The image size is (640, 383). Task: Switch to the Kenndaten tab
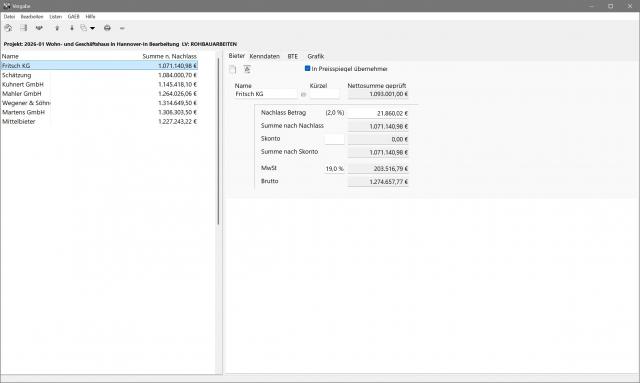[264, 56]
